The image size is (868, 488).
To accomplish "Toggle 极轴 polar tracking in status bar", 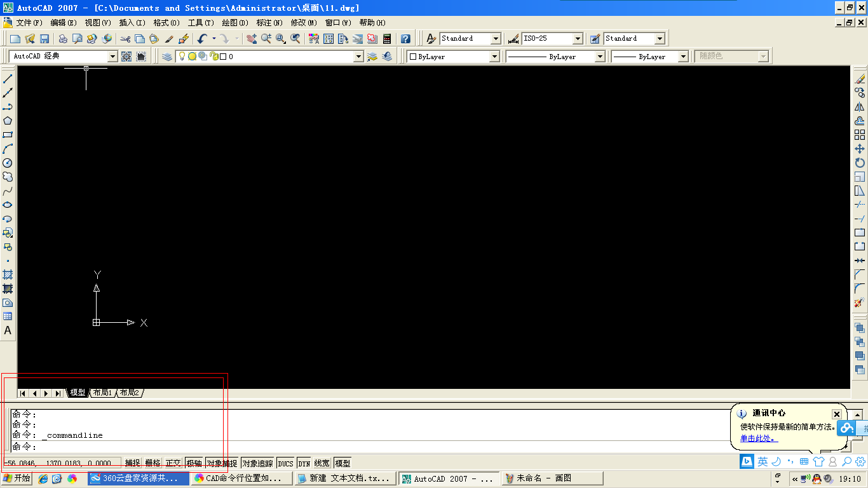I will (194, 463).
